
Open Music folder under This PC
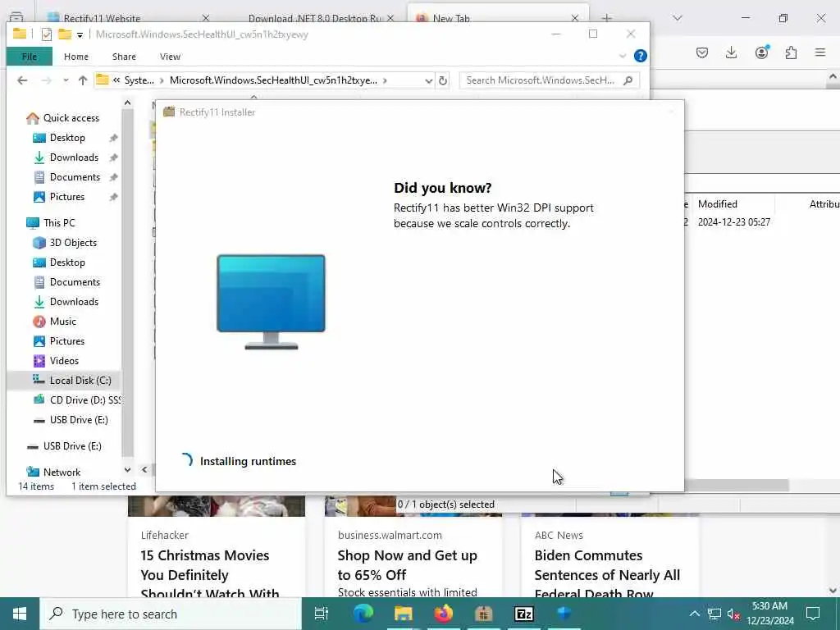click(62, 322)
